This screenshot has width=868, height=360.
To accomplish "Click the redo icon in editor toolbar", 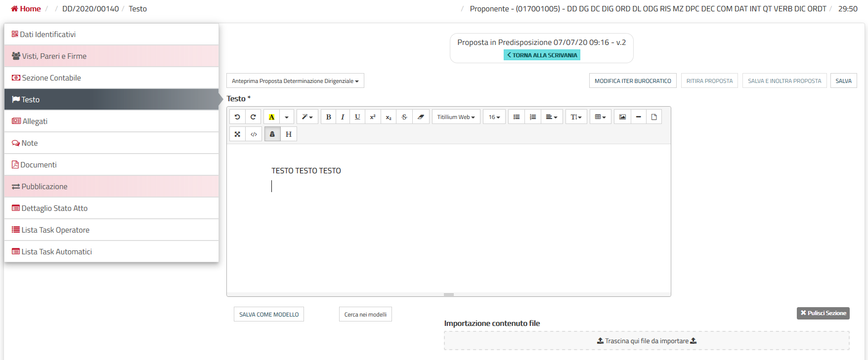I will point(253,117).
